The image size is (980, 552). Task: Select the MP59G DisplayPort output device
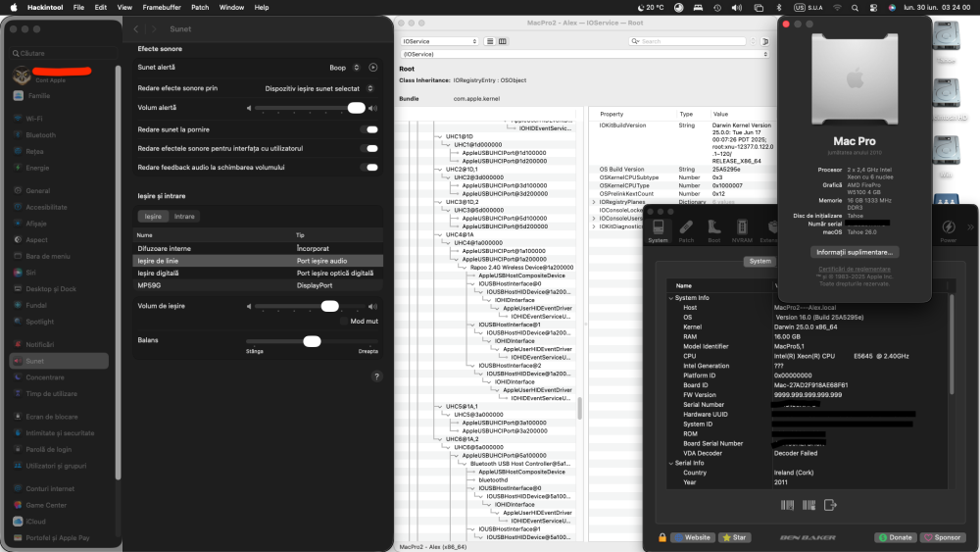(258, 285)
